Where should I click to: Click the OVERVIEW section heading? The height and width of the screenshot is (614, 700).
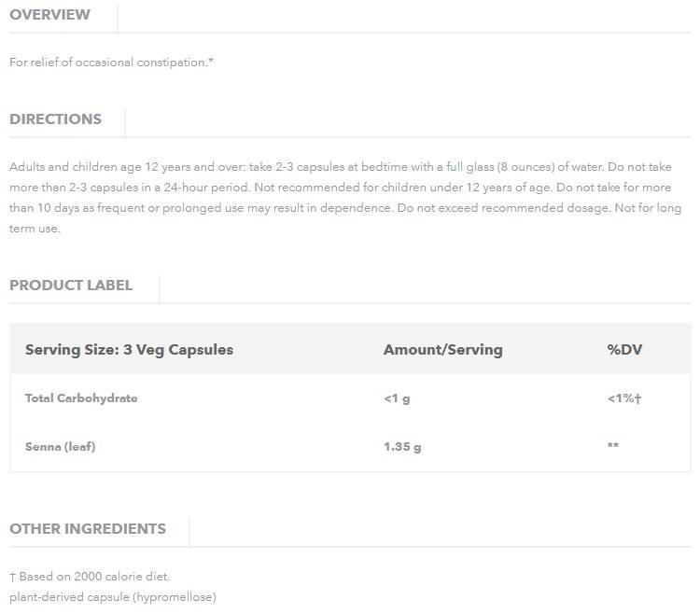point(49,15)
